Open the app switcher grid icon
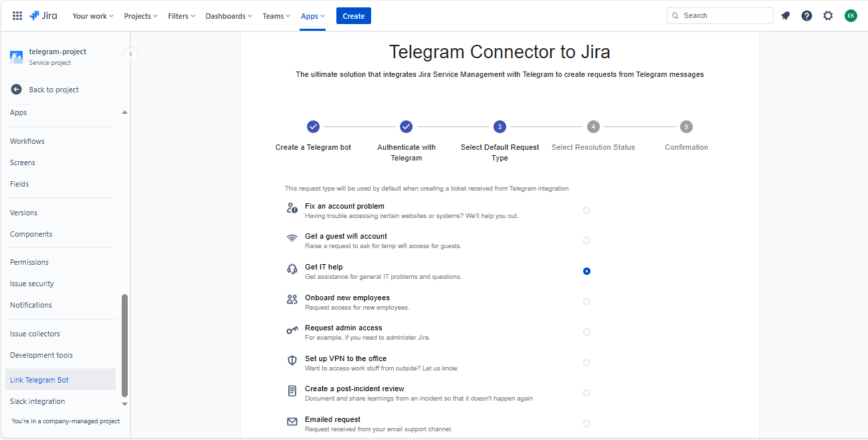This screenshot has width=868, height=440. pyautogui.click(x=17, y=16)
